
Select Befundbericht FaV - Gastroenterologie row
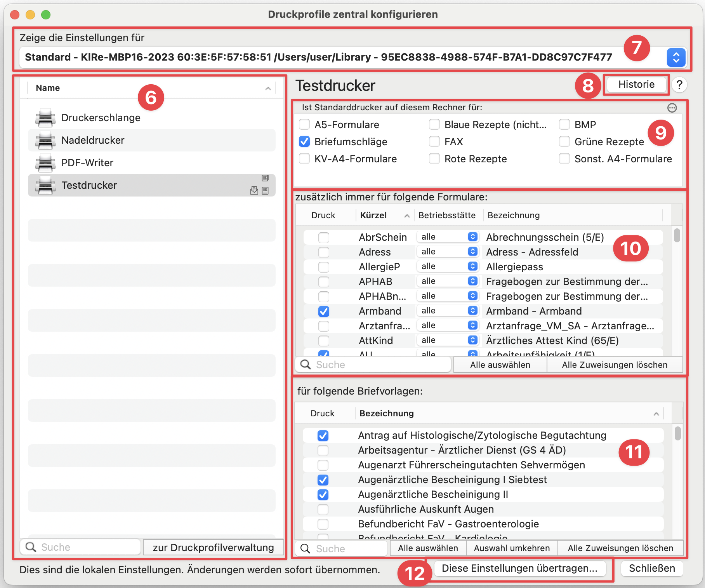pyautogui.click(x=483, y=524)
